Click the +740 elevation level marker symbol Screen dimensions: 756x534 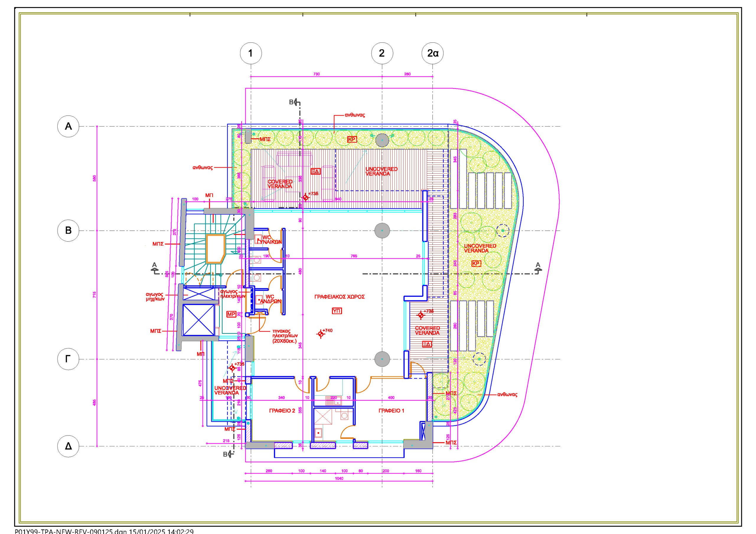(x=320, y=334)
